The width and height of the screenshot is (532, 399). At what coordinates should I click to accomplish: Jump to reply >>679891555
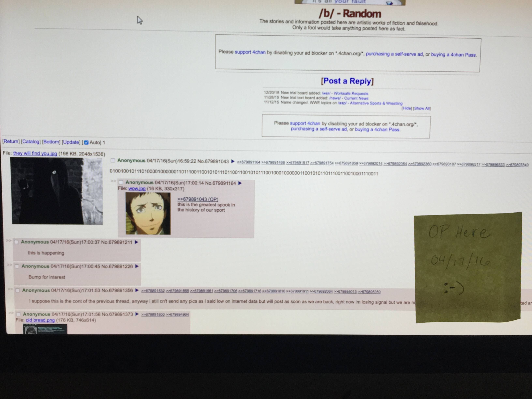point(177,291)
